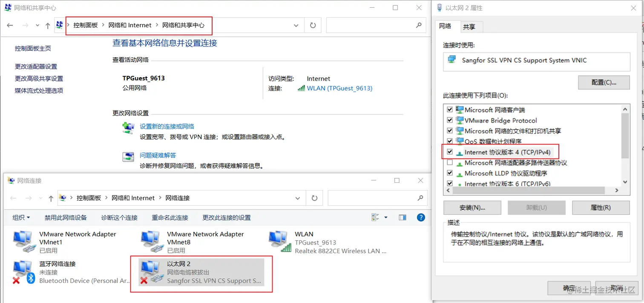Click 诊断这个连接 in the toolbar
This screenshot has height=303, width=644.
pos(119,217)
